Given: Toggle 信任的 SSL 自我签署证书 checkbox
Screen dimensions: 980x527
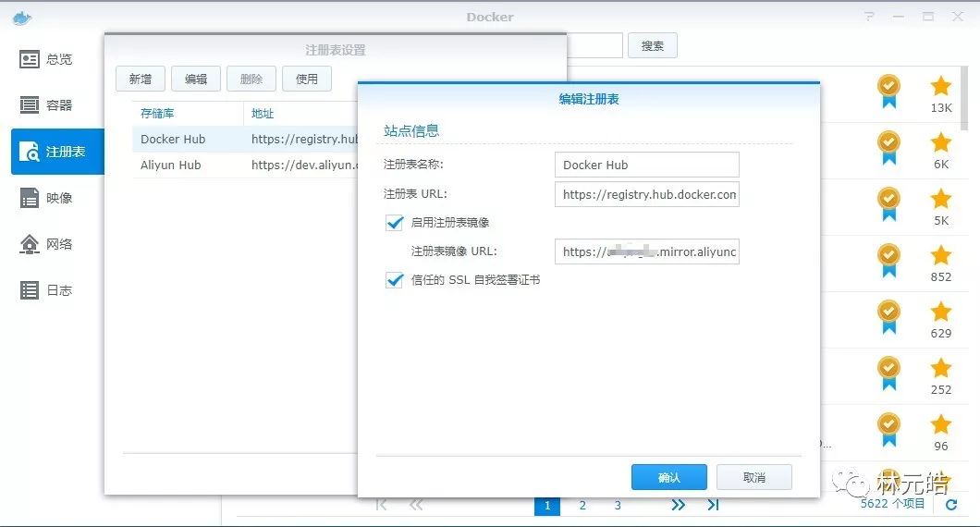Looking at the screenshot, I should 395,280.
